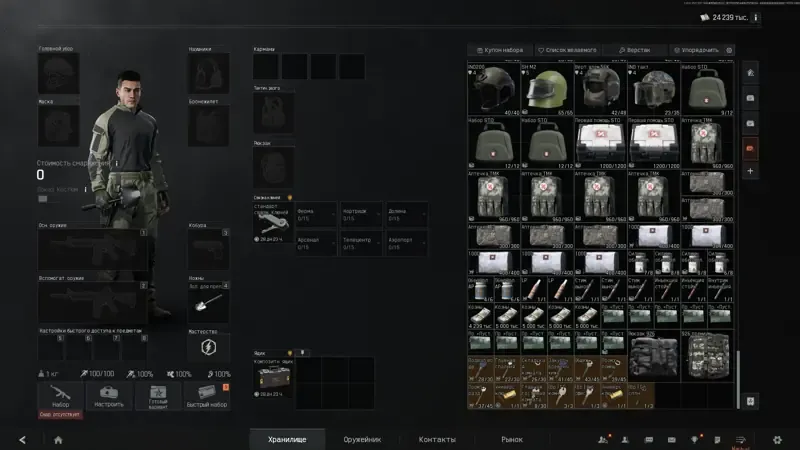Select the orange highlighted stash page icon
Viewport: 800px width, 450px height.
tap(750, 148)
